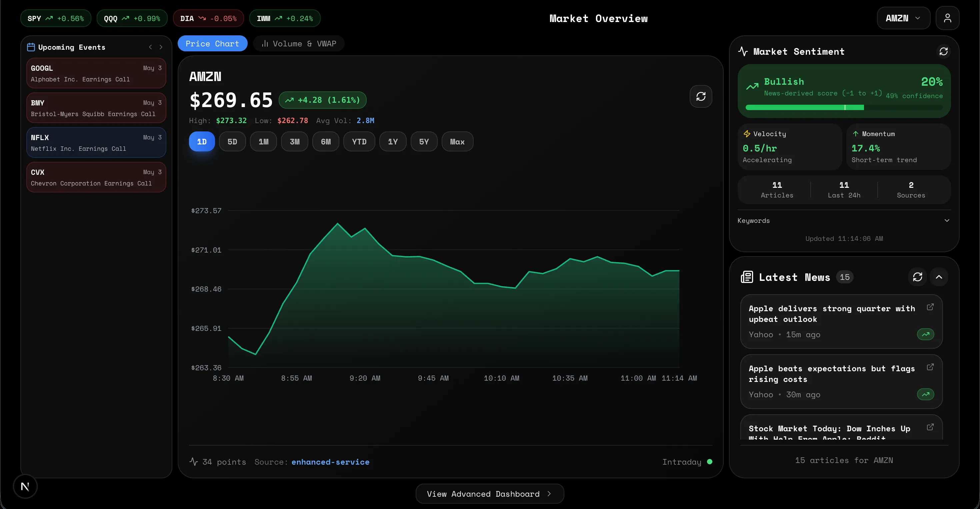Open the user profile icon
Screen dimensions: 980x509
(947, 18)
